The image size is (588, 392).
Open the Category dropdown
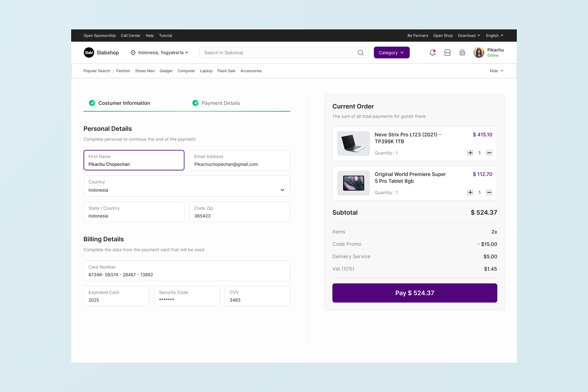click(x=391, y=53)
